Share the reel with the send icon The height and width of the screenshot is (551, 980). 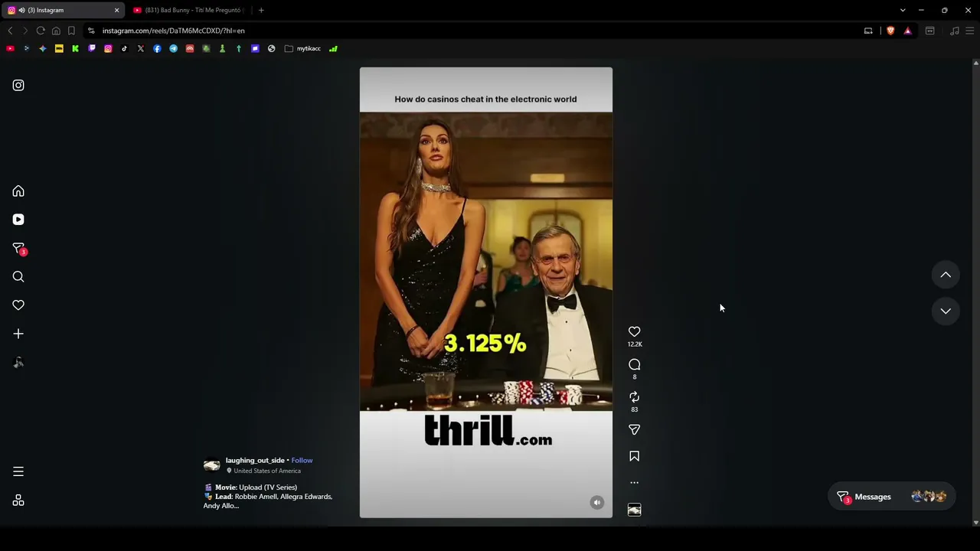[634, 429]
